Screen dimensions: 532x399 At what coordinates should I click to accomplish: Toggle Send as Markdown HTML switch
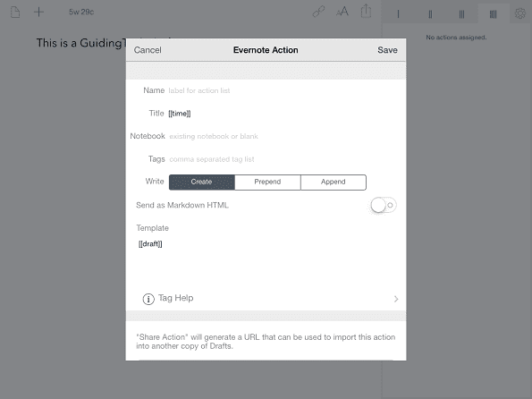tap(384, 205)
